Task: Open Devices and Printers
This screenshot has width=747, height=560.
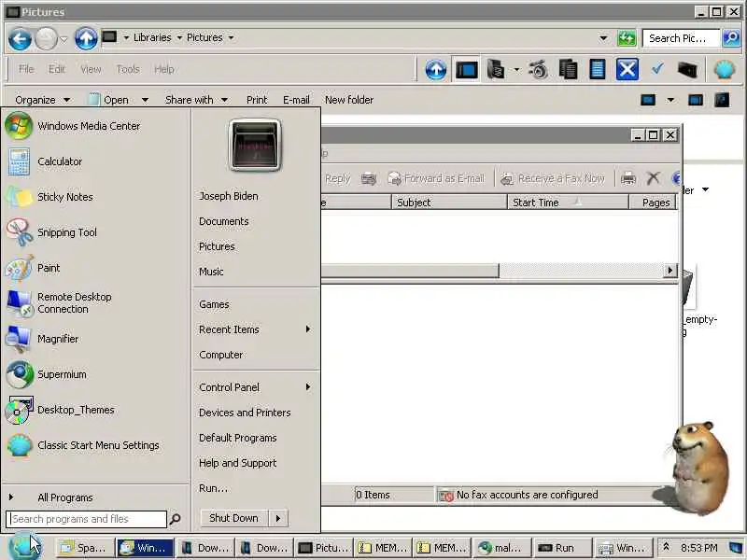Action: [x=256, y=413]
